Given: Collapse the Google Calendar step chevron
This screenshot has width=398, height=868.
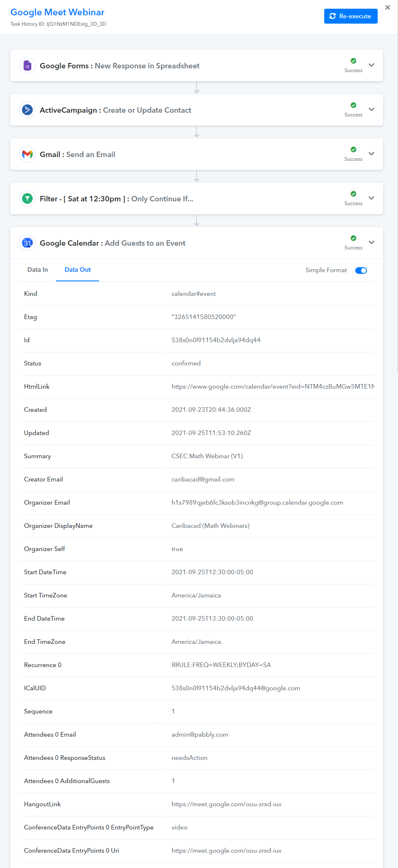Looking at the screenshot, I should [x=371, y=242].
